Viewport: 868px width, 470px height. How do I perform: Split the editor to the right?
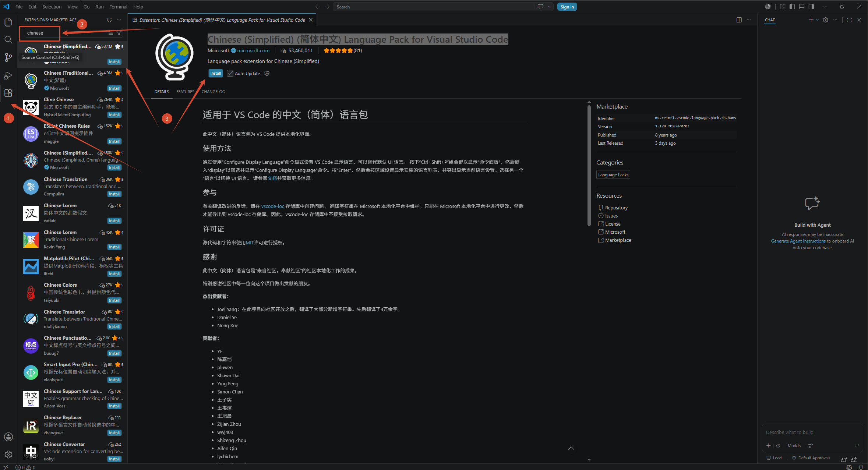click(739, 20)
